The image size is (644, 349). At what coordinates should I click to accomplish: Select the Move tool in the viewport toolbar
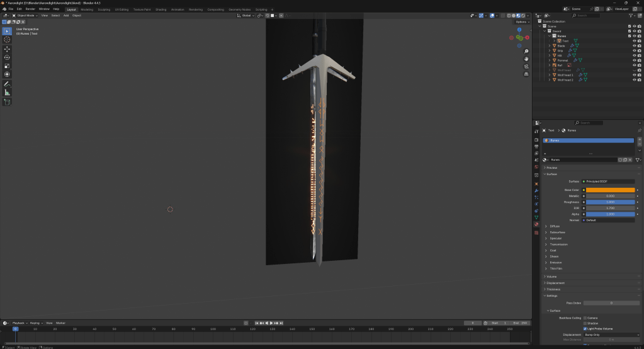pyautogui.click(x=7, y=49)
